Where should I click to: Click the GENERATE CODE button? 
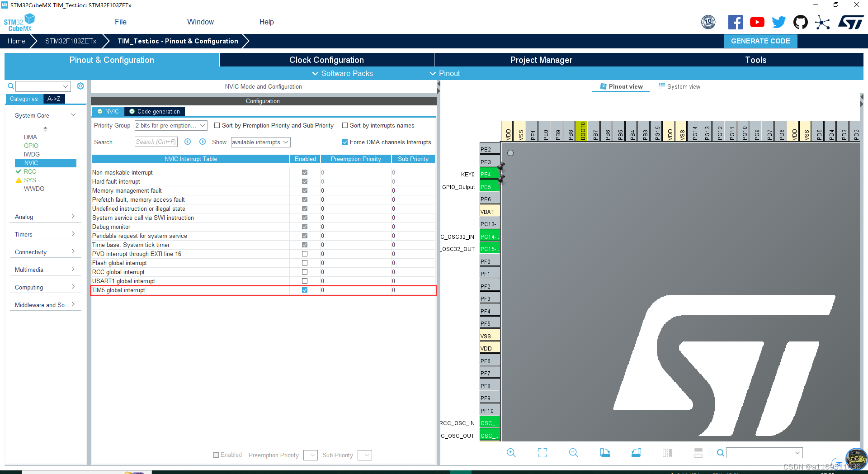click(x=760, y=41)
